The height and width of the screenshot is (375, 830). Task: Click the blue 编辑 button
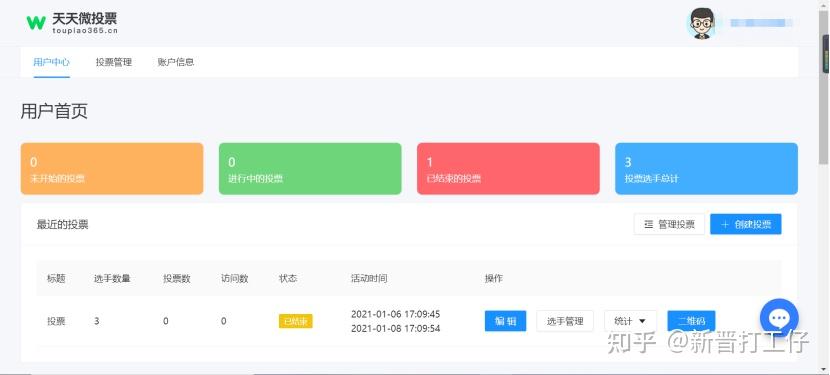point(506,321)
